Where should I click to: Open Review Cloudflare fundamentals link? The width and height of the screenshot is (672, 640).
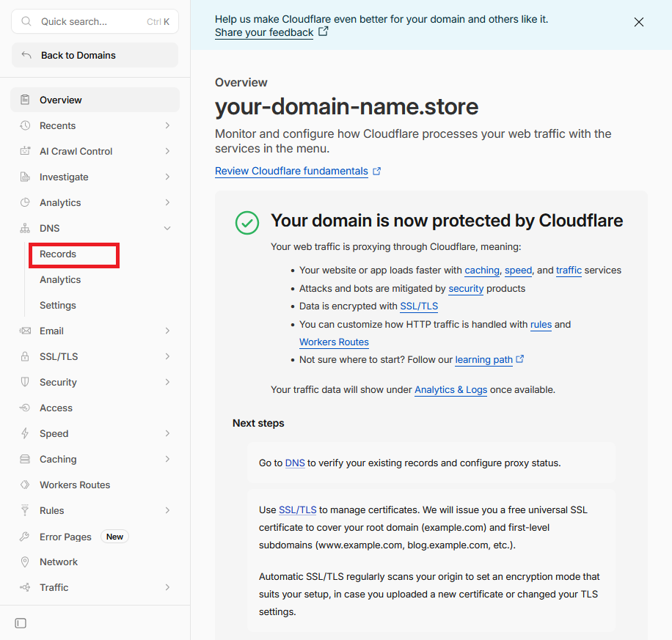point(291,171)
